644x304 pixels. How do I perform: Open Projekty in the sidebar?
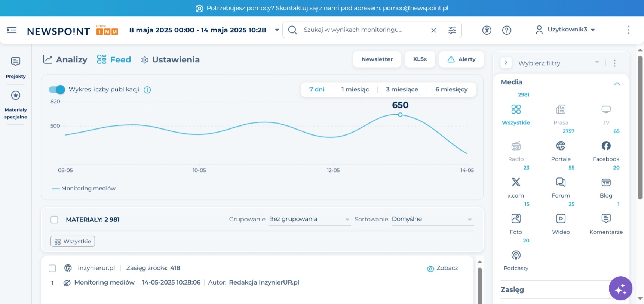(16, 68)
